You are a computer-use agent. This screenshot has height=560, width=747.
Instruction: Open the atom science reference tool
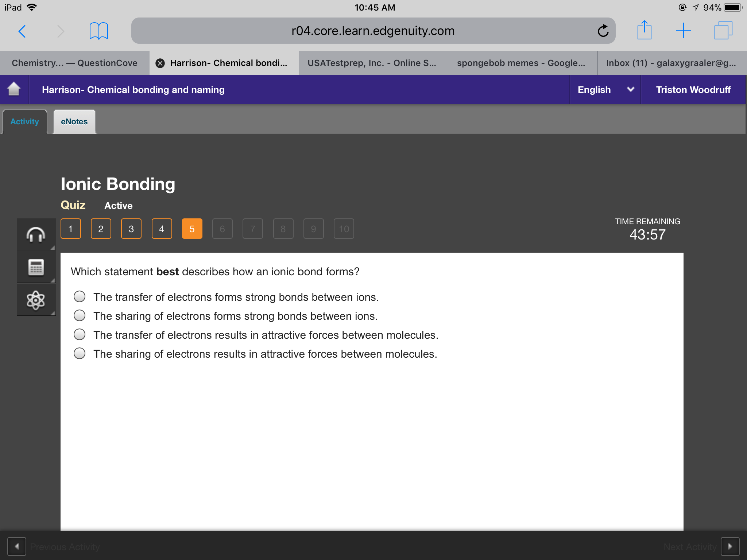(x=36, y=300)
